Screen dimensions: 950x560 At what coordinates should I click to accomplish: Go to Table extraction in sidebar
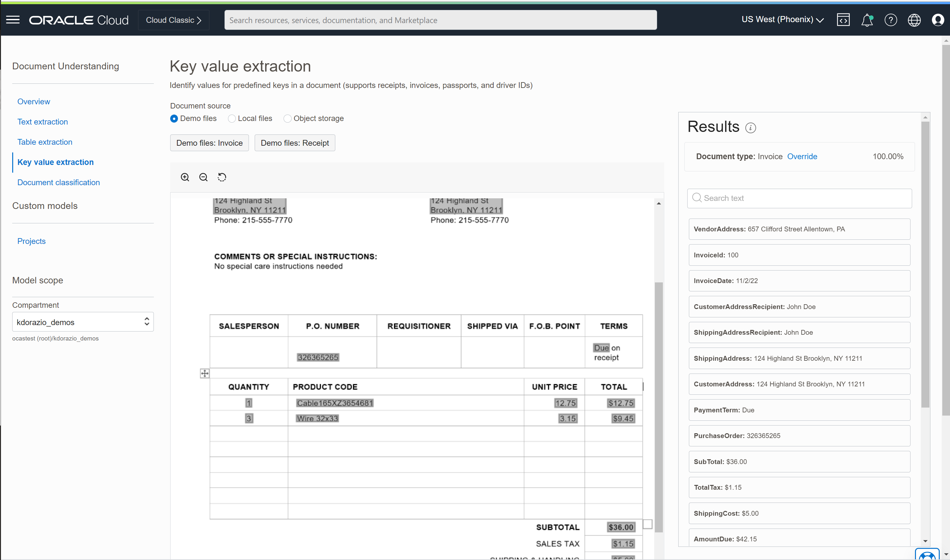(45, 142)
